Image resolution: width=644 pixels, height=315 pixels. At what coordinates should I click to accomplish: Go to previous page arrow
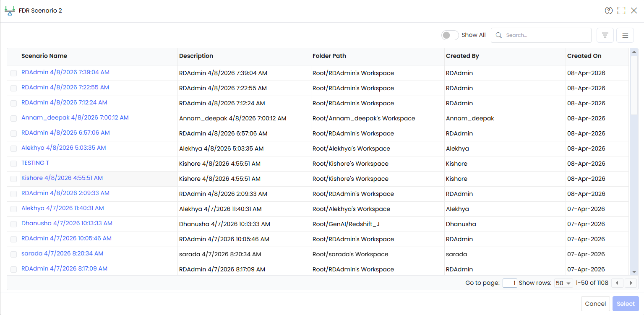click(x=617, y=283)
